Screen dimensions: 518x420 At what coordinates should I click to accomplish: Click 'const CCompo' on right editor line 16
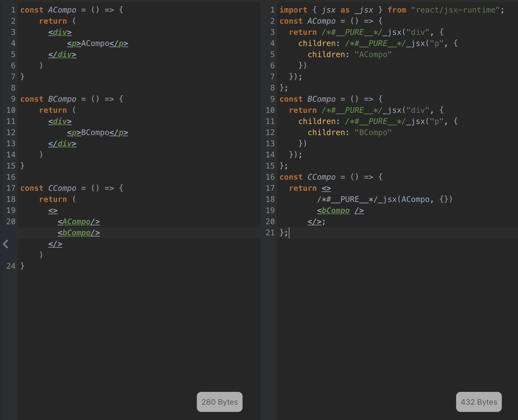pyautogui.click(x=308, y=177)
